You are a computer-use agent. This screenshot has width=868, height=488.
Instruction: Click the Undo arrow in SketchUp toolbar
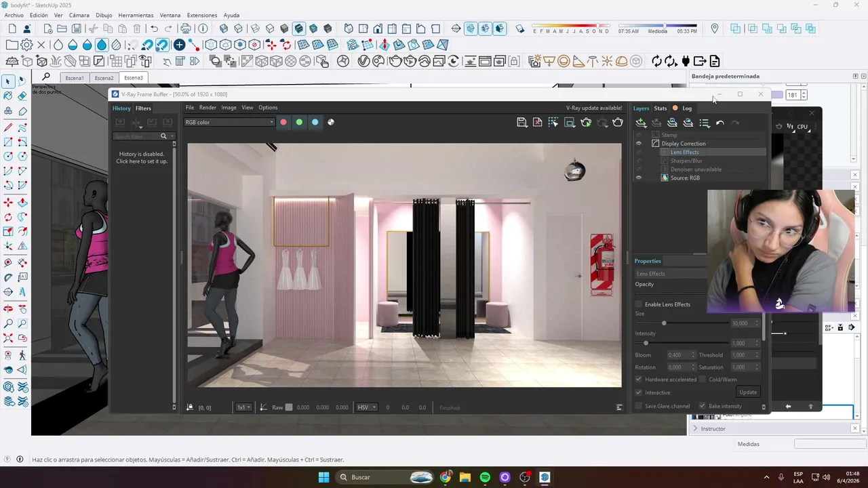[x=154, y=28]
